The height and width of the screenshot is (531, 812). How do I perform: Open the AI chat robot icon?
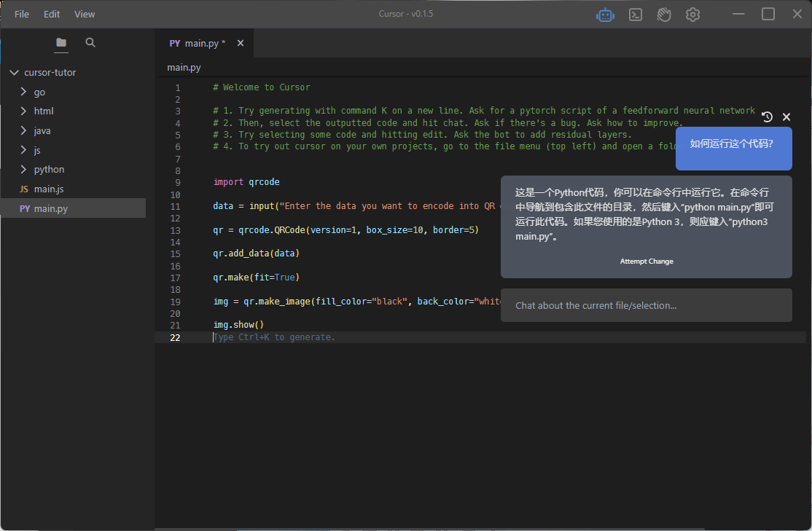605,15
